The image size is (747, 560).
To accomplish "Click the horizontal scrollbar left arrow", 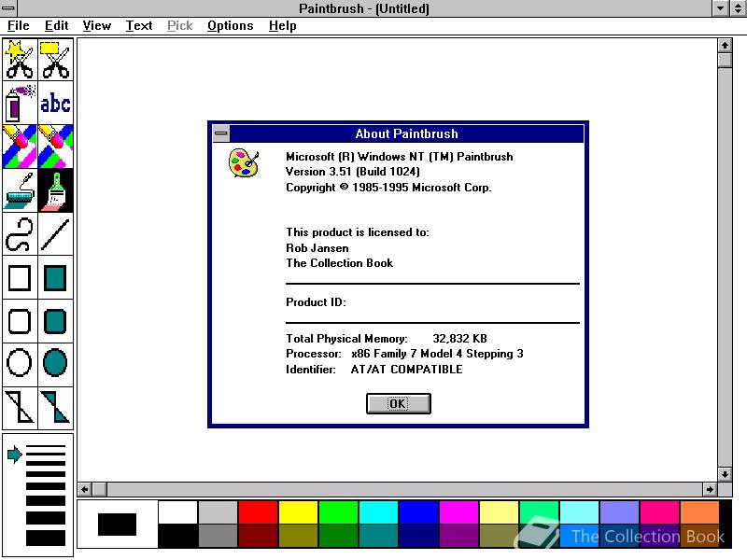I will coord(85,489).
